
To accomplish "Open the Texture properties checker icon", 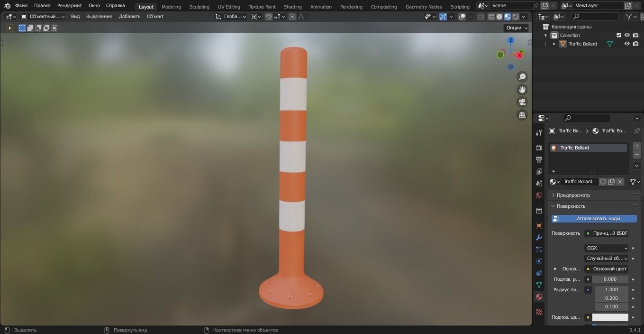I will click(x=539, y=312).
